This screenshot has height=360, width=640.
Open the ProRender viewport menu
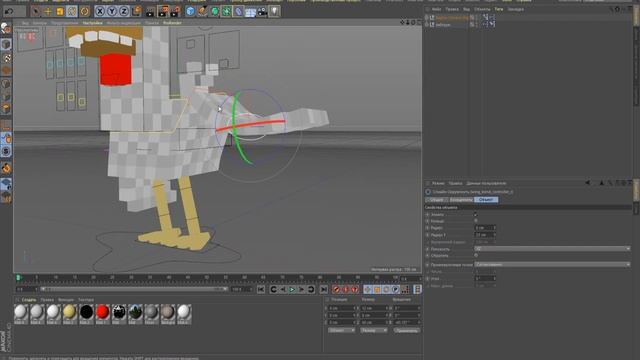[x=172, y=23]
